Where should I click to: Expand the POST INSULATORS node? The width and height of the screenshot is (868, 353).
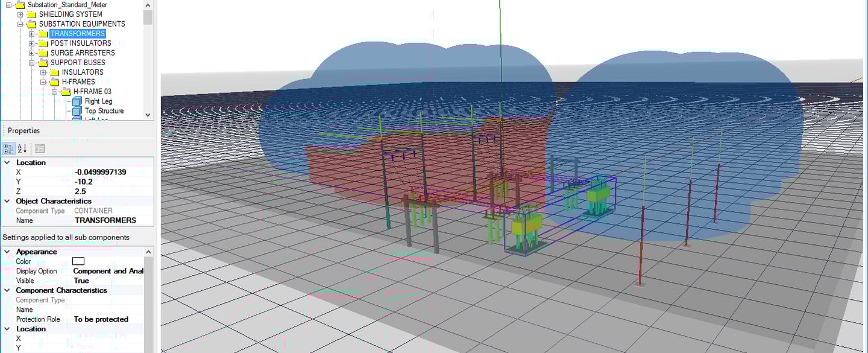coord(32,43)
